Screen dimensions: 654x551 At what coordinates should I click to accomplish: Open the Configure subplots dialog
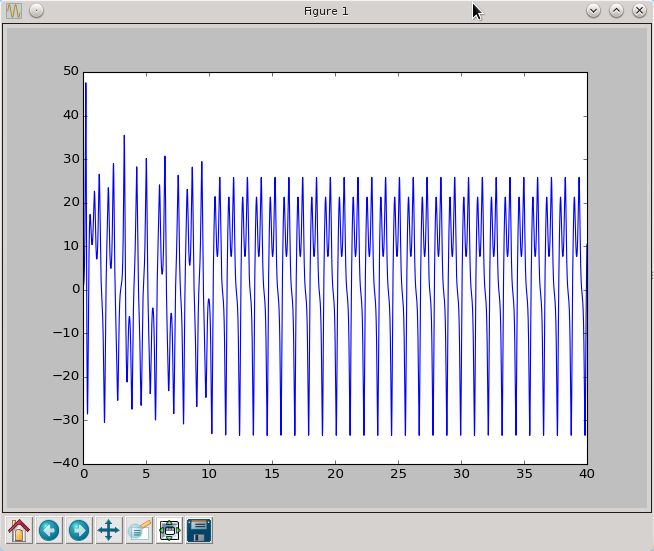[x=169, y=530]
